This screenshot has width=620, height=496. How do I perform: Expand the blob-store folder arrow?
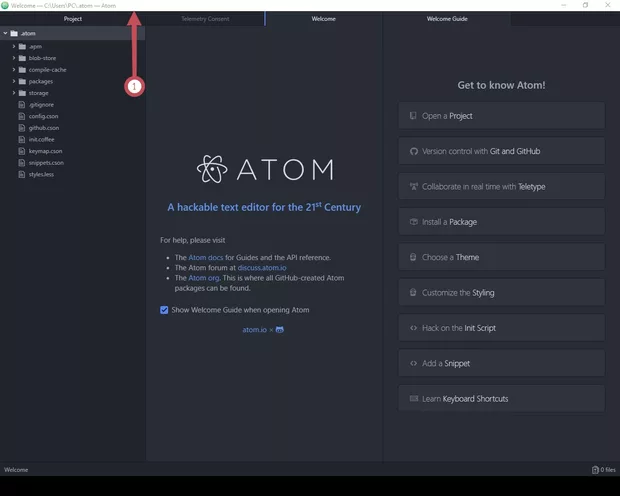coord(13,58)
